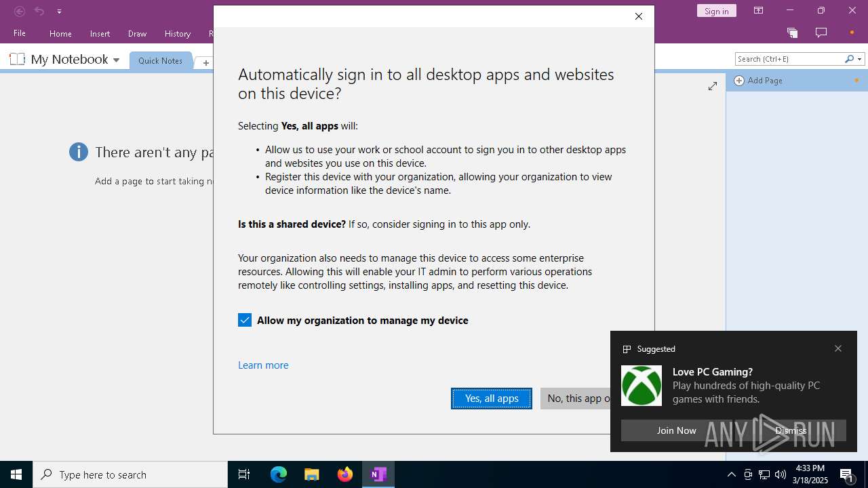Switch to the Home ribbon tab
The width and height of the screenshot is (868, 488).
point(60,33)
